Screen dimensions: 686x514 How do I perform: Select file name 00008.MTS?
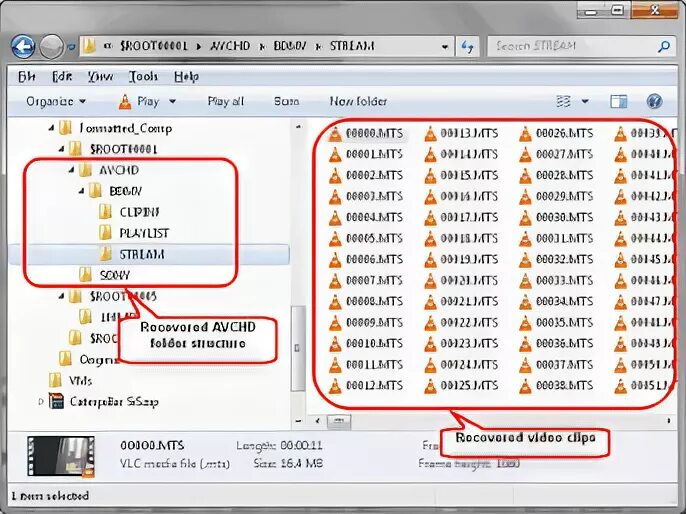(x=374, y=301)
